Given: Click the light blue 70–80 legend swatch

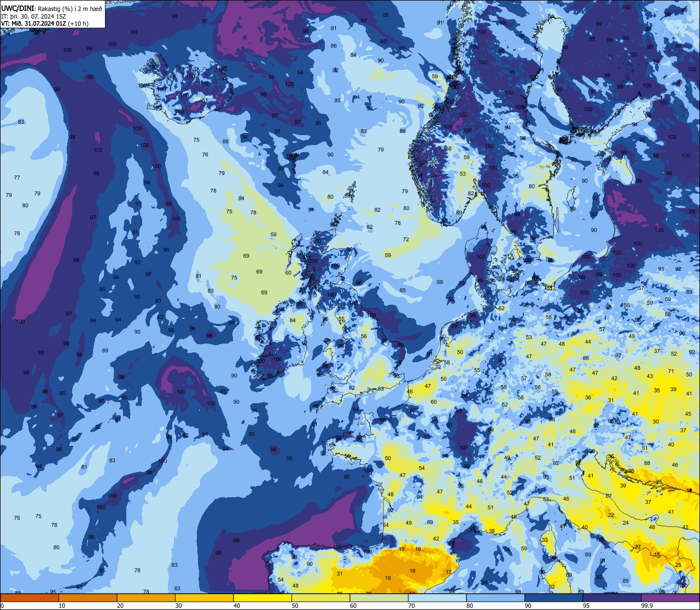Looking at the screenshot, I should 437,598.
